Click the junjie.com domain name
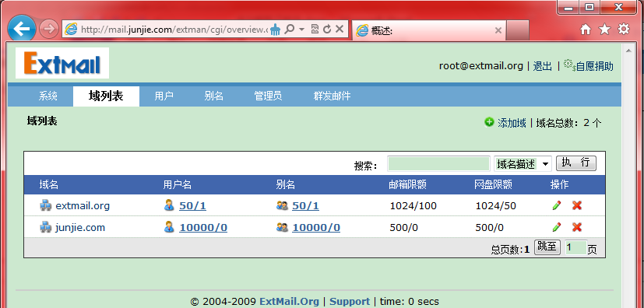Screen dimensions: 644x308 click(x=80, y=227)
